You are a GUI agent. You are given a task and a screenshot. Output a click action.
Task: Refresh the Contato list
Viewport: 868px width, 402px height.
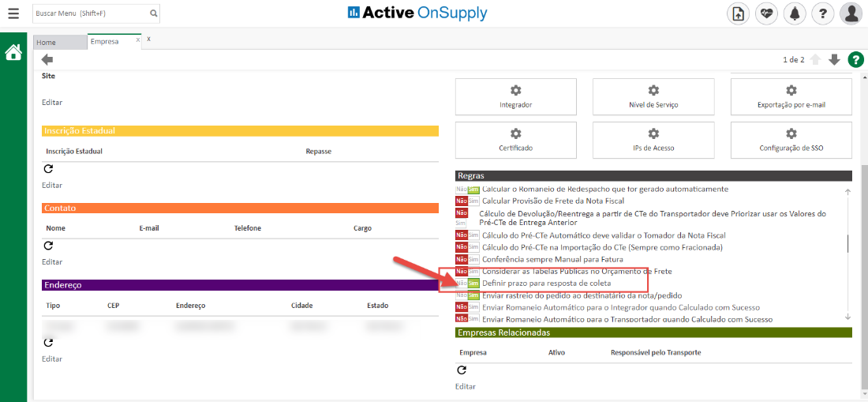point(47,246)
